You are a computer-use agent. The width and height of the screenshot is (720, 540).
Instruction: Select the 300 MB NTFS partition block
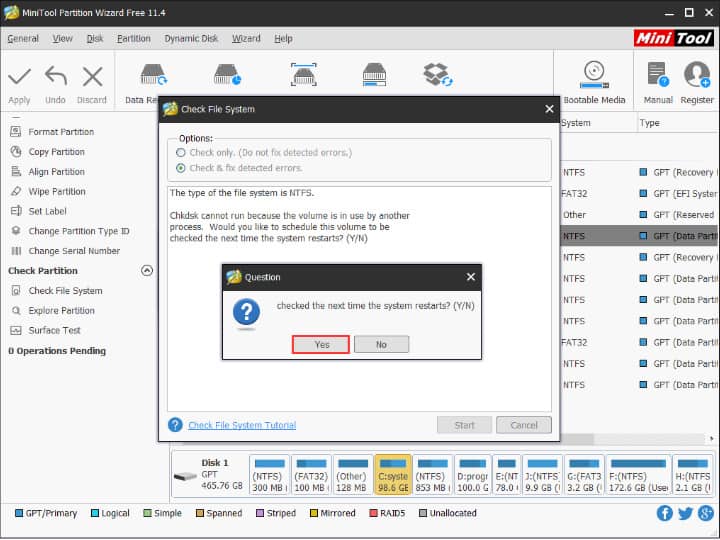coord(269,475)
